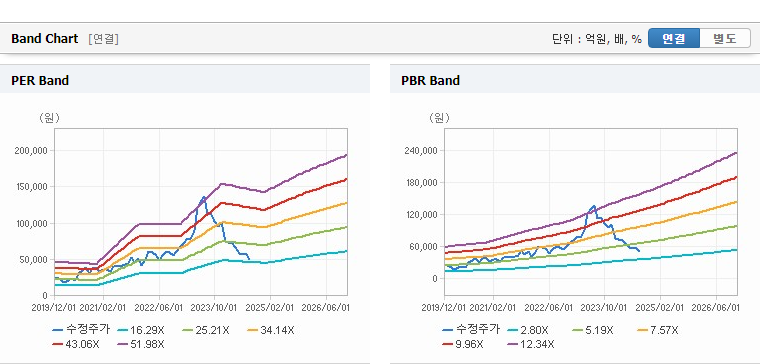
Task: Switch to 별도 separate view
Action: coord(725,38)
